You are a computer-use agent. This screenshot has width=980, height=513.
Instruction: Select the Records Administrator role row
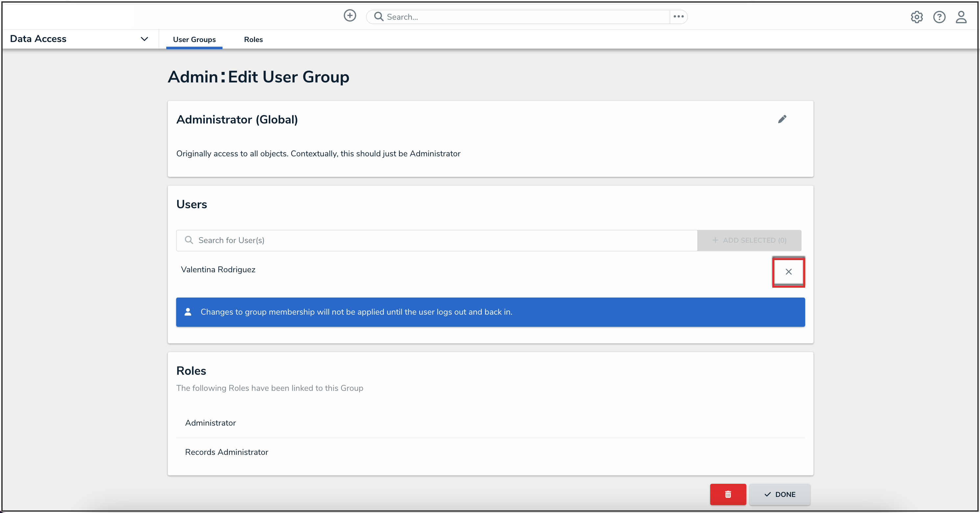click(226, 452)
